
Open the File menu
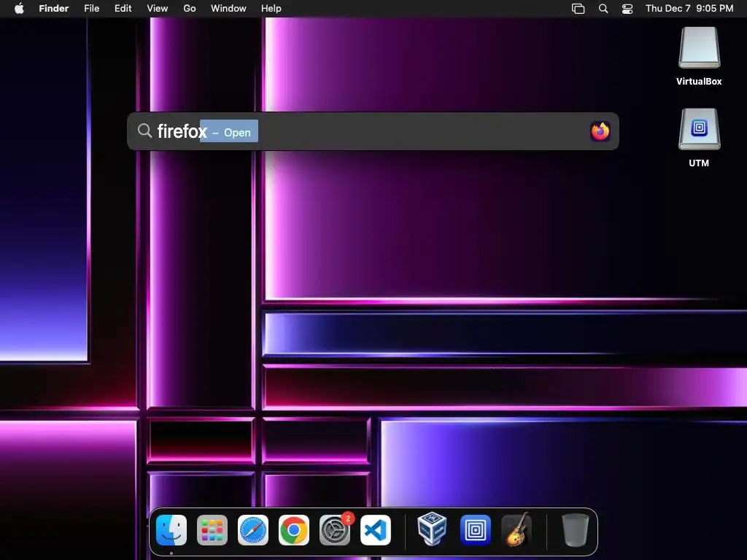pos(91,9)
